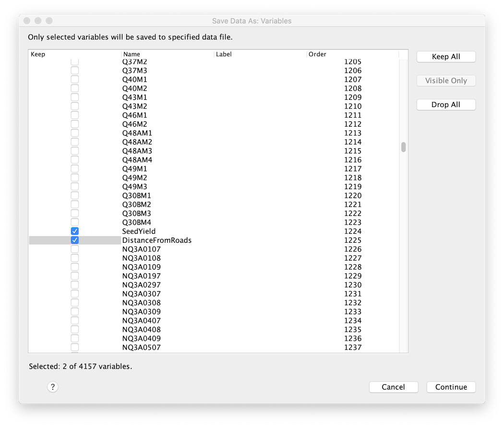Select the Q49M1 variable name

(135, 169)
